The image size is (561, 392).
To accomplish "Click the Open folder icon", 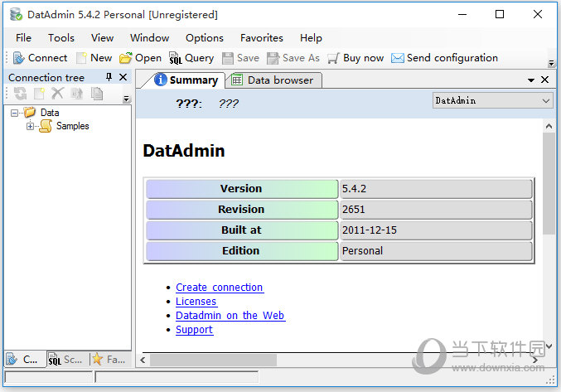I will 125,58.
